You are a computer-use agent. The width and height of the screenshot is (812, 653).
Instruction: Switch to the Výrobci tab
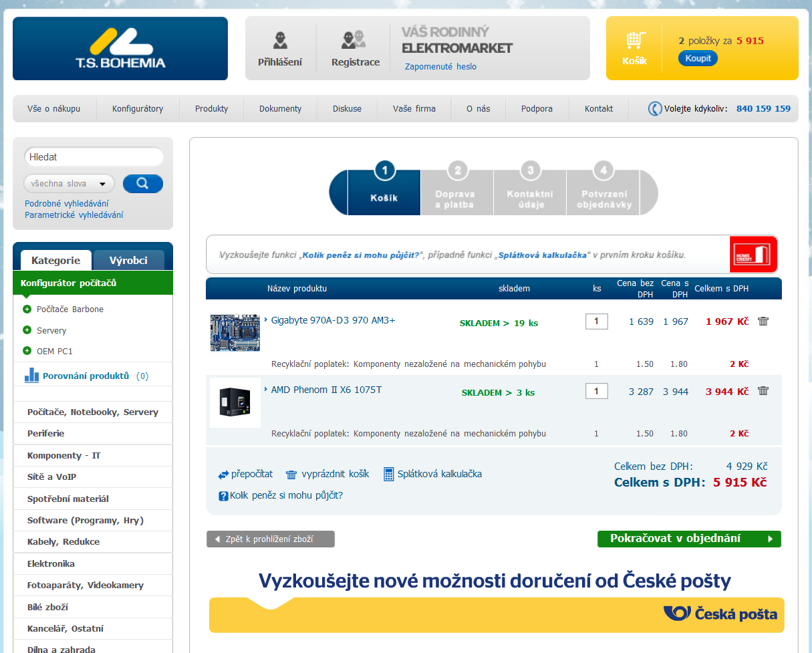click(x=128, y=261)
